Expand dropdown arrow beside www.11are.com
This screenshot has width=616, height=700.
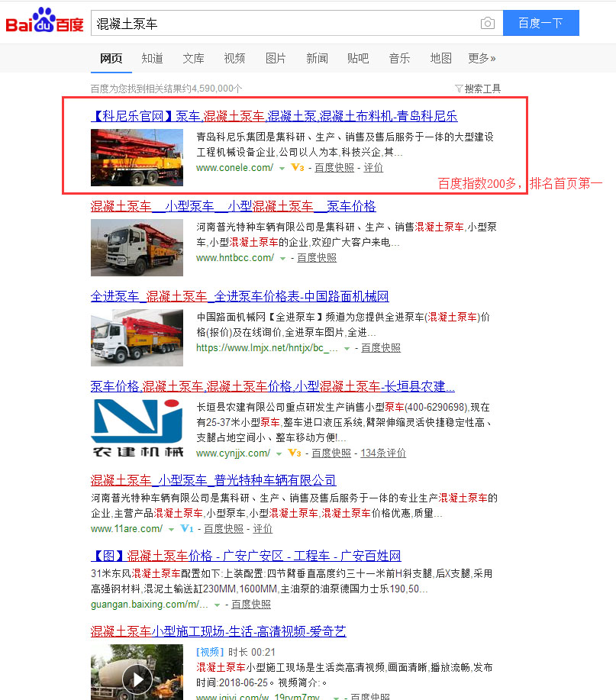172,530
